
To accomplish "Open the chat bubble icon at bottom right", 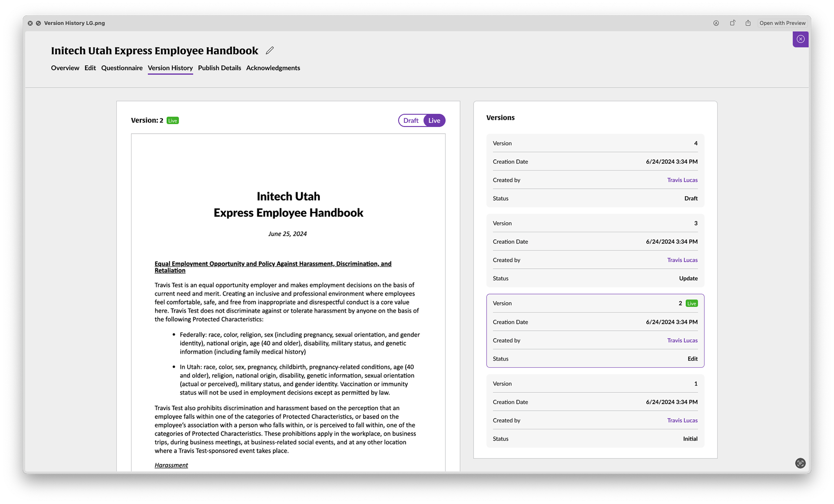I will click(x=800, y=463).
